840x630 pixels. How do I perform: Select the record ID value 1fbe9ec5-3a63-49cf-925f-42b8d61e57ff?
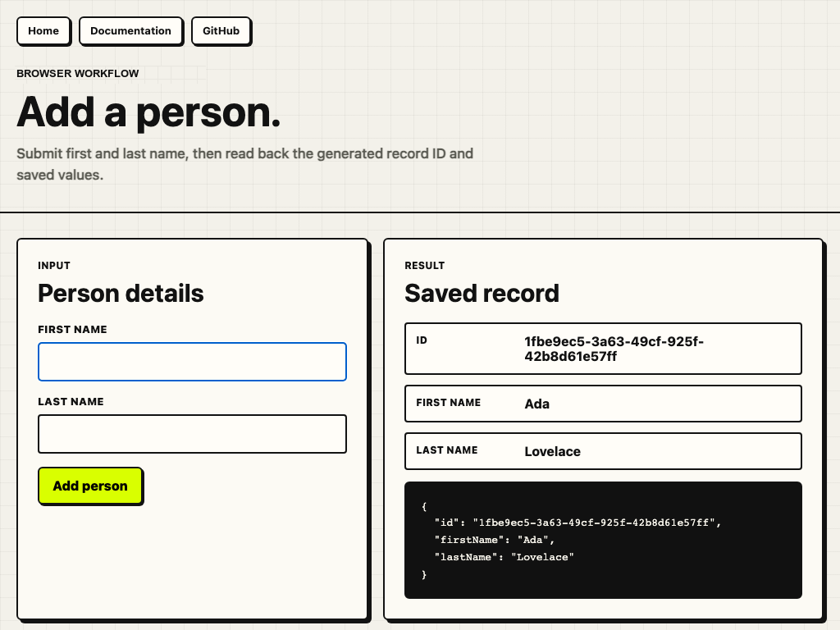[x=614, y=349]
